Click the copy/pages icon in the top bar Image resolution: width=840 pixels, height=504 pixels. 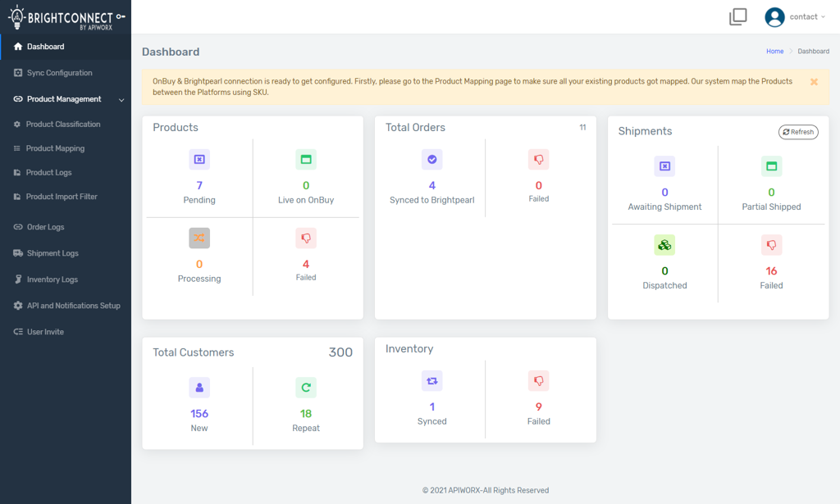[737, 16]
